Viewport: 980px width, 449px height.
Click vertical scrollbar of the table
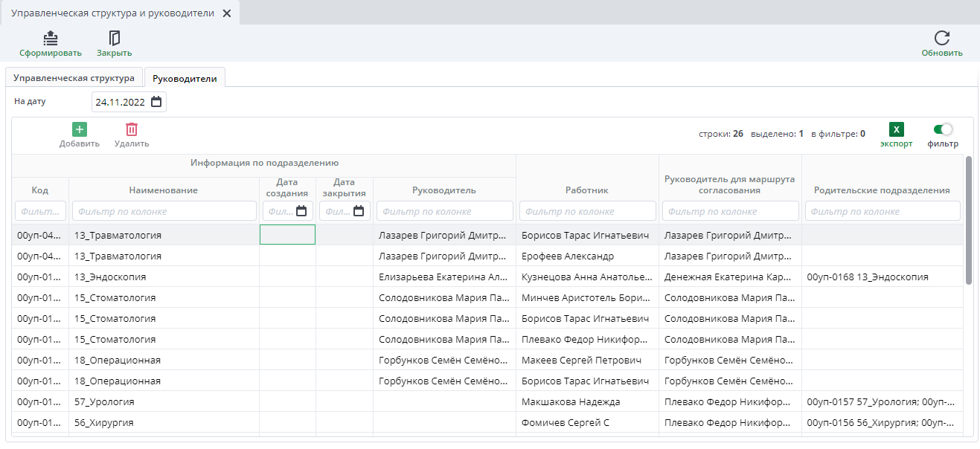pyautogui.click(x=968, y=220)
